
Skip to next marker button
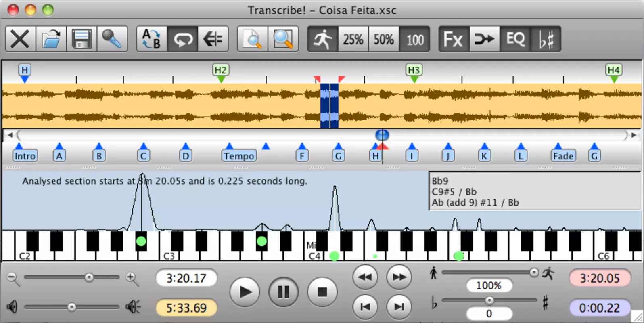tap(399, 307)
